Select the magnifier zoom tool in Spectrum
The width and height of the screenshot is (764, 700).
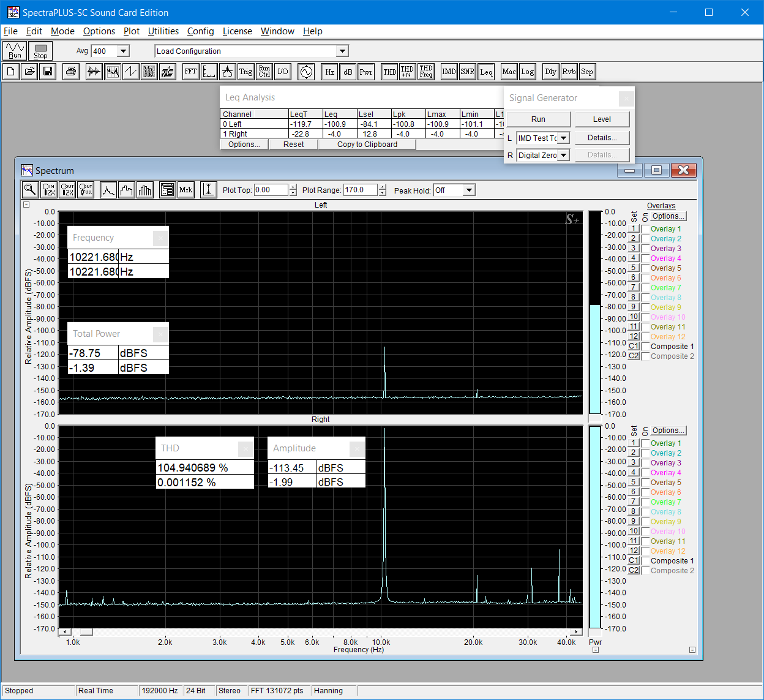click(29, 190)
